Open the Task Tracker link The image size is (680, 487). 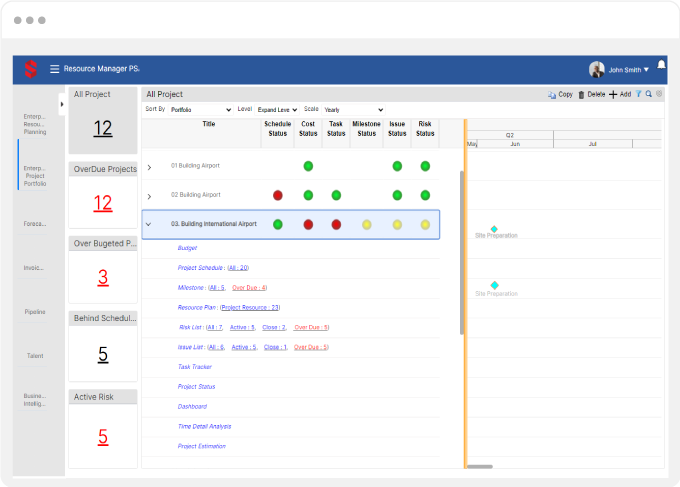tap(195, 367)
